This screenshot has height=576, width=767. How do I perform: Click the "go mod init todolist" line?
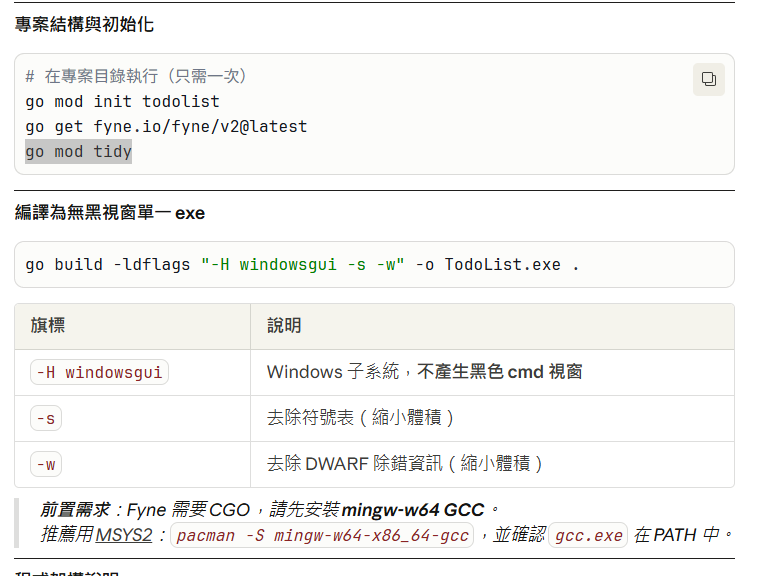tap(122, 102)
